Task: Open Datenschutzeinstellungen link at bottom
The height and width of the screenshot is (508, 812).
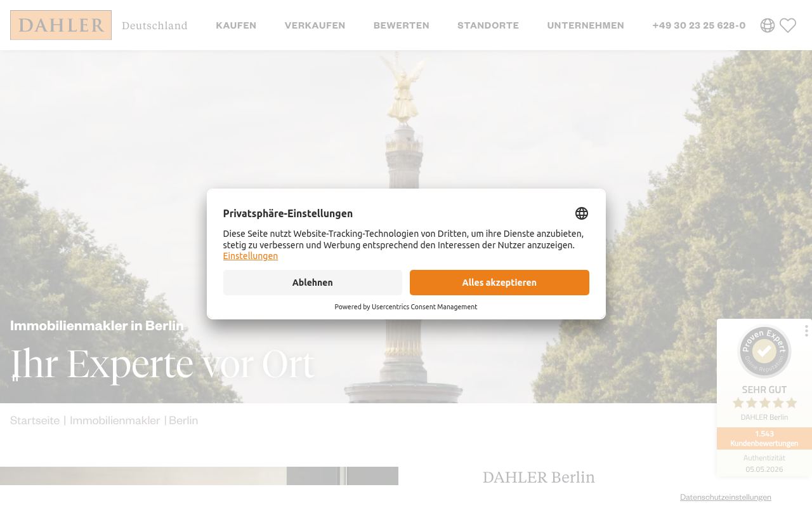Action: [x=726, y=497]
